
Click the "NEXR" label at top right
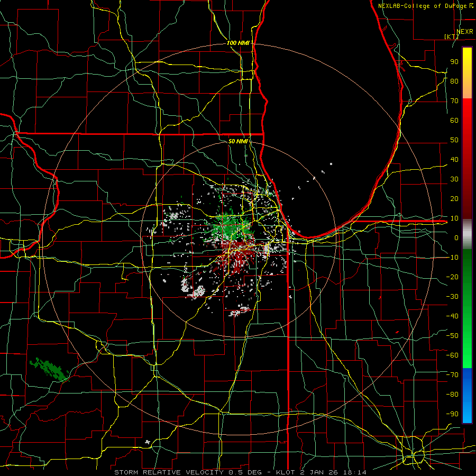pos(464,31)
